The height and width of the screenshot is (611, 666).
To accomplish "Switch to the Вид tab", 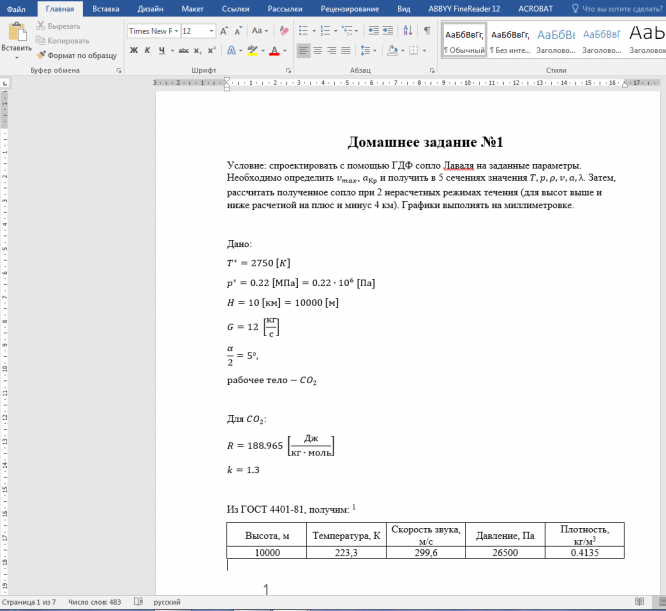I will 404,8.
